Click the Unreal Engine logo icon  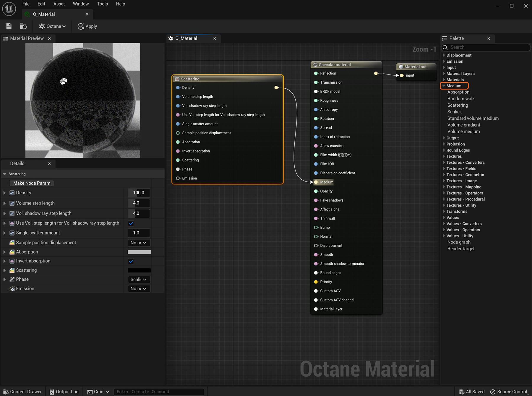click(9, 9)
